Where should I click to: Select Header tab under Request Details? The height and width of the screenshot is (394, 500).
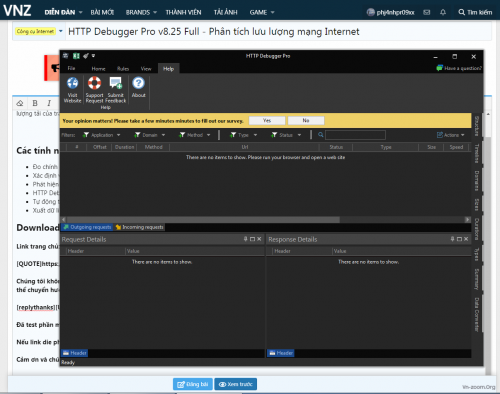click(x=75, y=353)
